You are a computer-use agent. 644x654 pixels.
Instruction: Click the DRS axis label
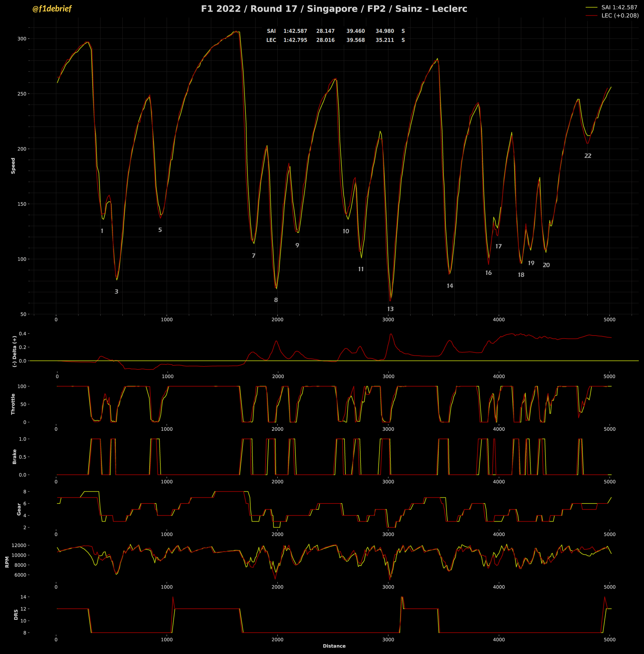point(16,614)
